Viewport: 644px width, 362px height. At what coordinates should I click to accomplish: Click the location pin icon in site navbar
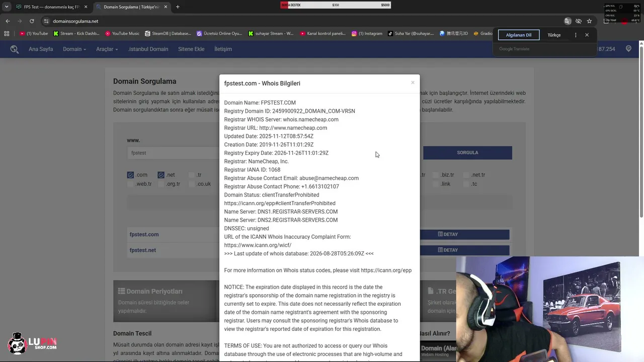pos(628,49)
